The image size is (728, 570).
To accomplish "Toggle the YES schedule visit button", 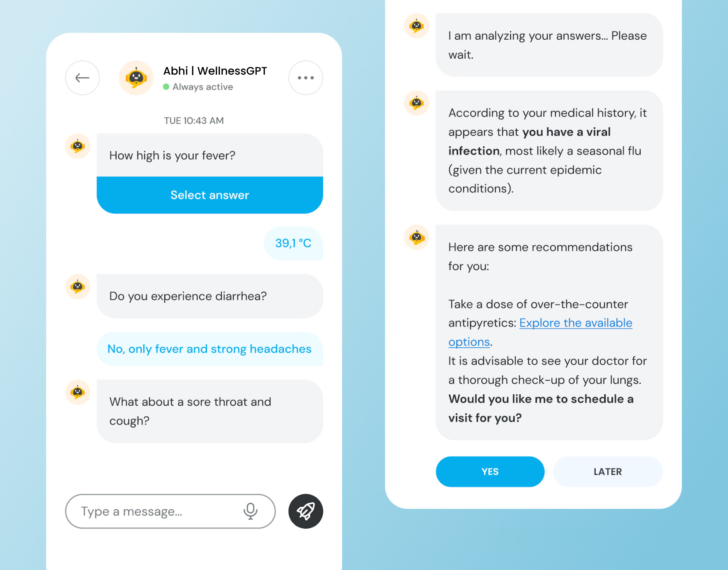I will [489, 471].
